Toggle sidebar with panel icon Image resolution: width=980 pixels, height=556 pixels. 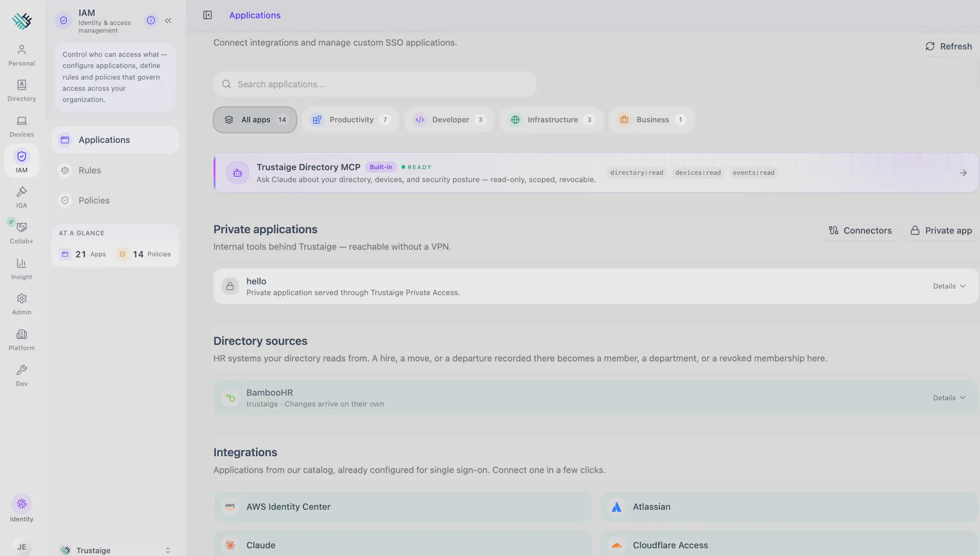click(208, 15)
